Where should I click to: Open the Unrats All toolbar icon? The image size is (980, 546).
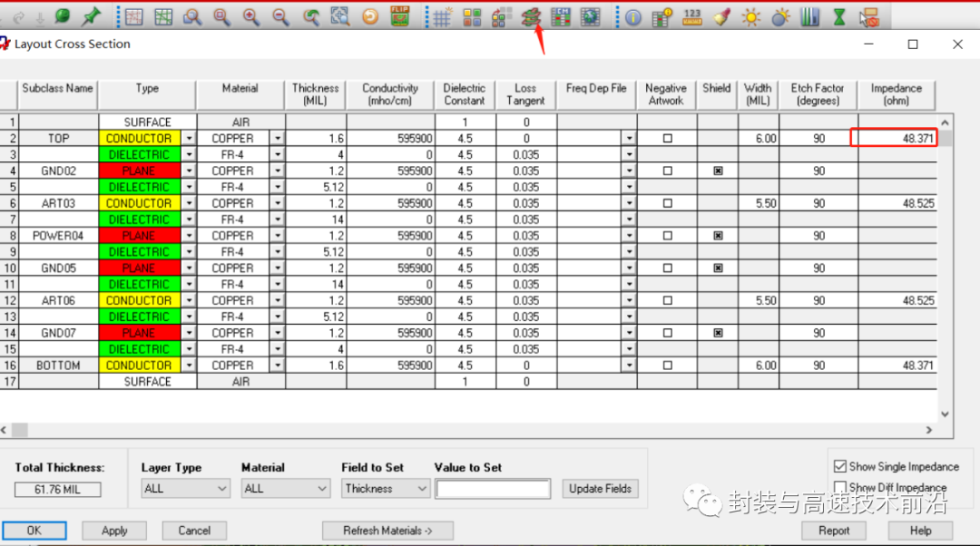click(x=133, y=17)
